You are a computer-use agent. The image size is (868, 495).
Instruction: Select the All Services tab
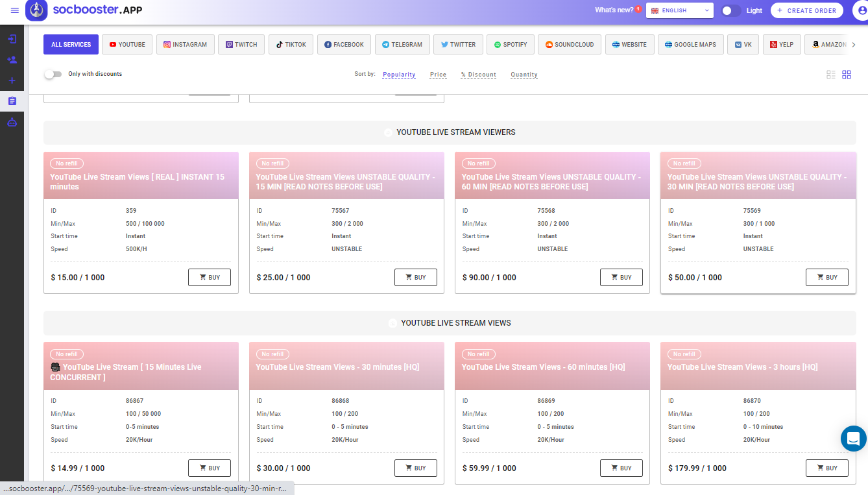(71, 45)
